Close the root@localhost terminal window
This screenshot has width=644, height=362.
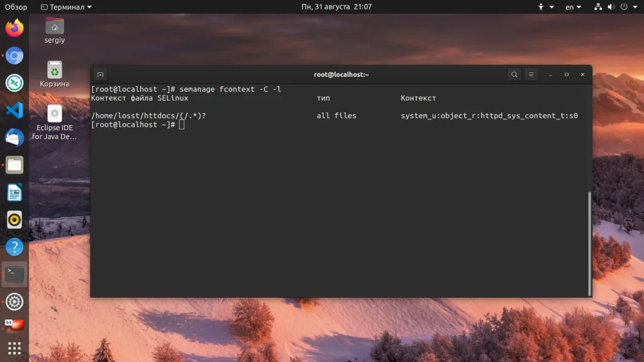(582, 75)
